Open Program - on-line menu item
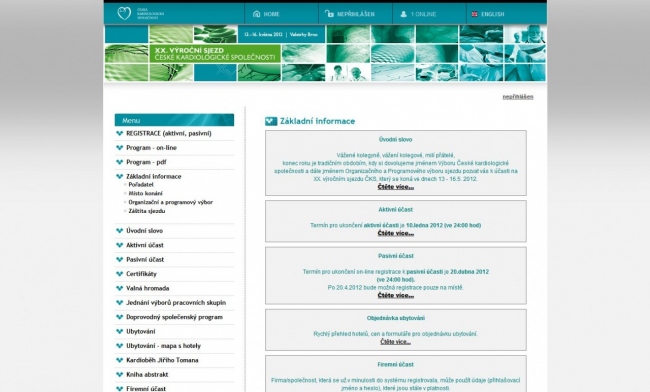650x392 pixels. coord(151,148)
